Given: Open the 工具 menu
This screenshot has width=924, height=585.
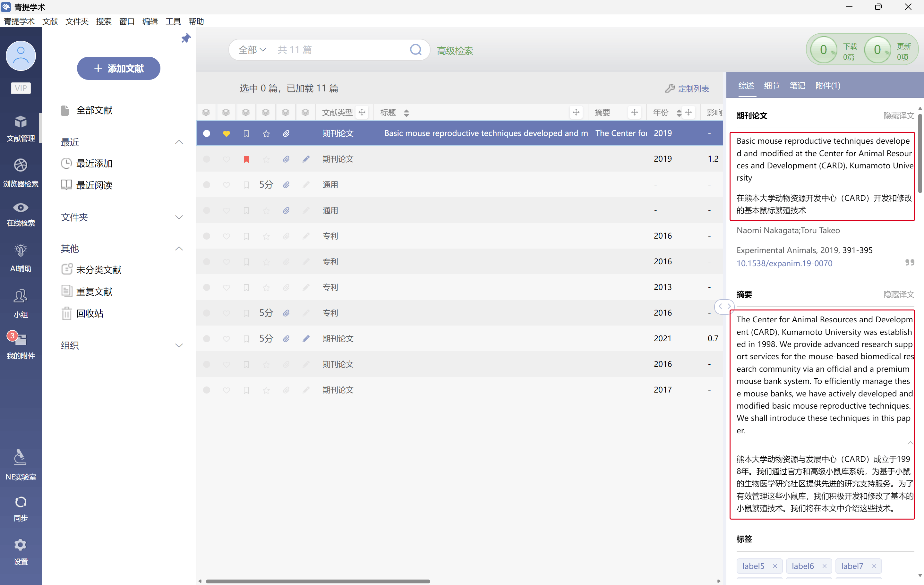Looking at the screenshot, I should [x=173, y=21].
